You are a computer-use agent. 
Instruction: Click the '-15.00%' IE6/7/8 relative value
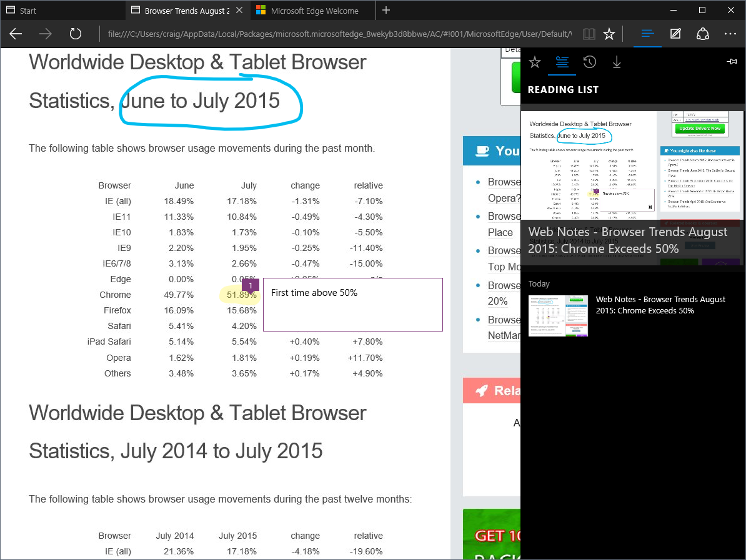(x=366, y=263)
